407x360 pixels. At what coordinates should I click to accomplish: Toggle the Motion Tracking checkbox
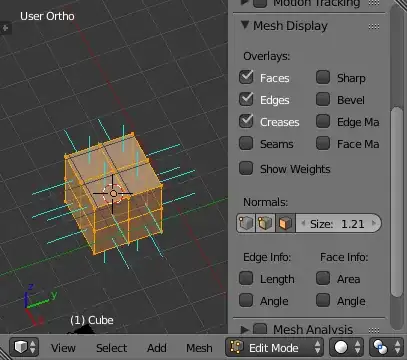[x=260, y=3]
